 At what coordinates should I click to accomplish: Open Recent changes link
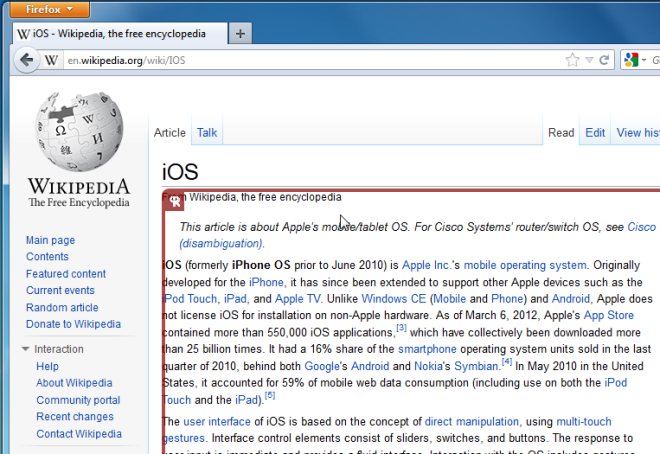tap(75, 417)
